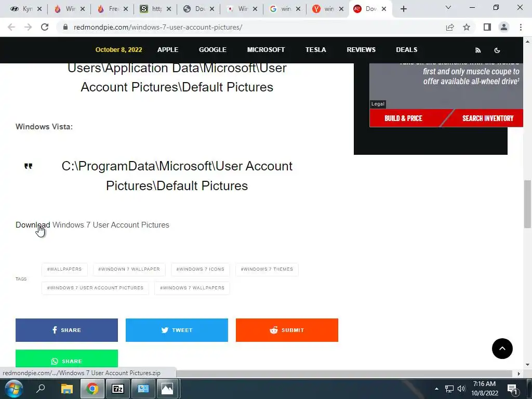The width and height of the screenshot is (532, 399).
Task: Click the horizontal scrollbar right arrow
Action: pyautogui.click(x=519, y=374)
